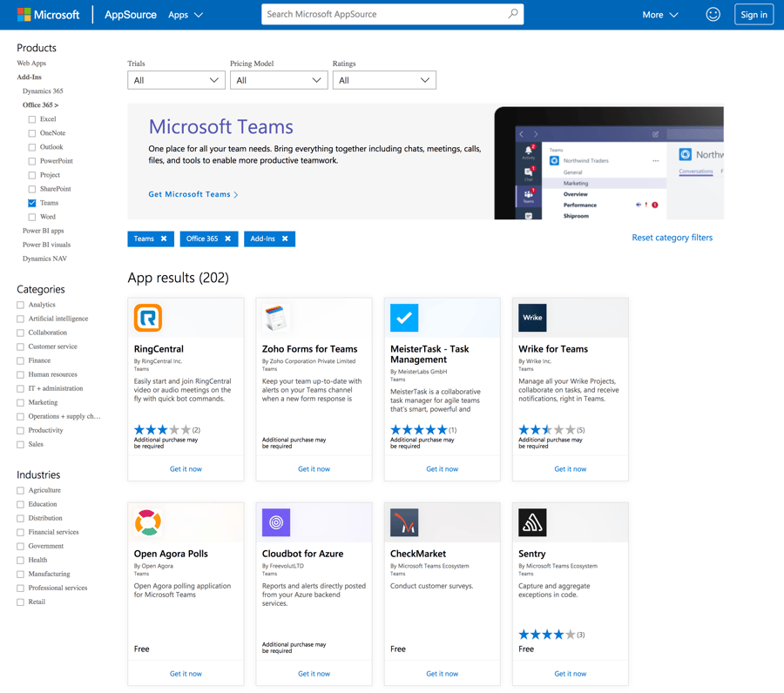Select the Cloudbot for Azure spiral icon
The width and height of the screenshot is (784, 693).
click(275, 522)
